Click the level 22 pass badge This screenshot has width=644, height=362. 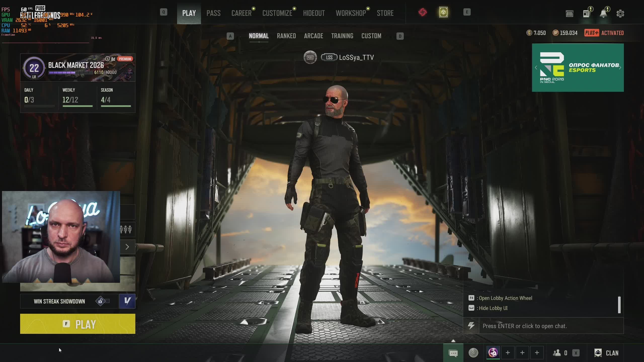[x=34, y=68]
